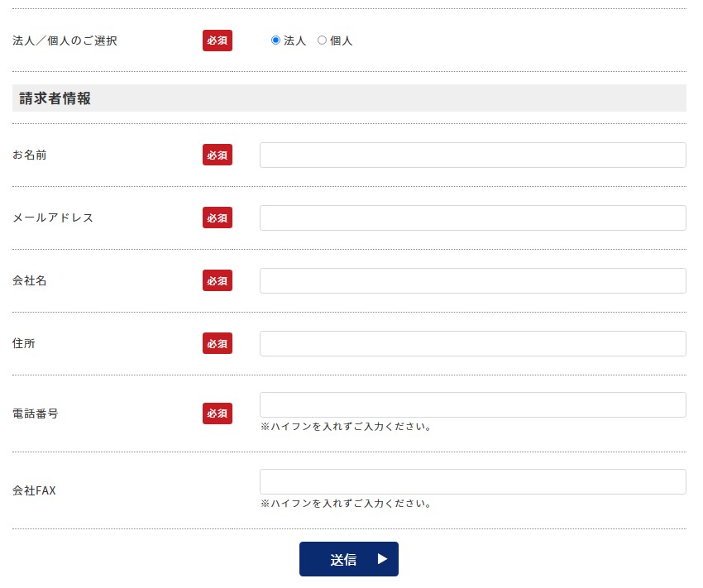Viewport: 703px width, 588px height.
Task: Click inside the メールアドレス text field
Action: point(472,218)
